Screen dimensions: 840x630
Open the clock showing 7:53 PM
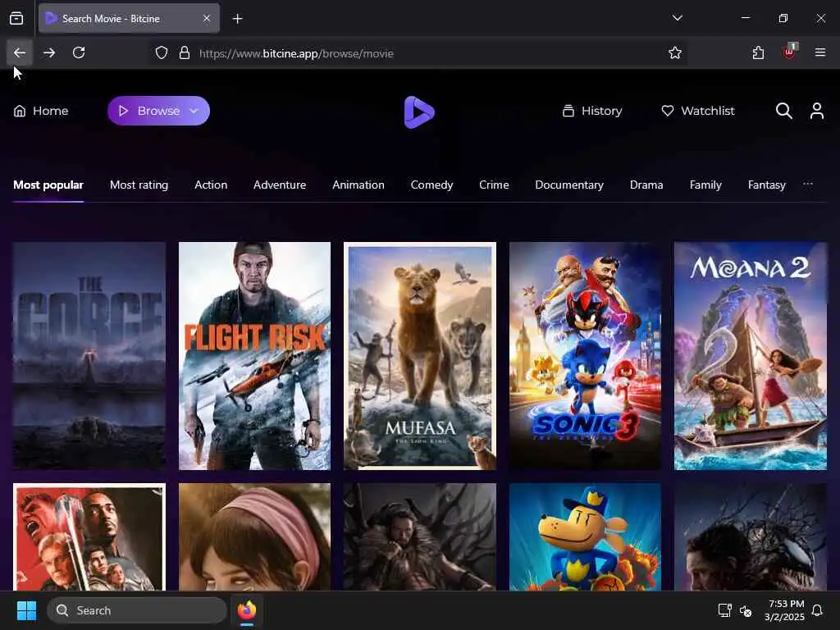[785, 610]
